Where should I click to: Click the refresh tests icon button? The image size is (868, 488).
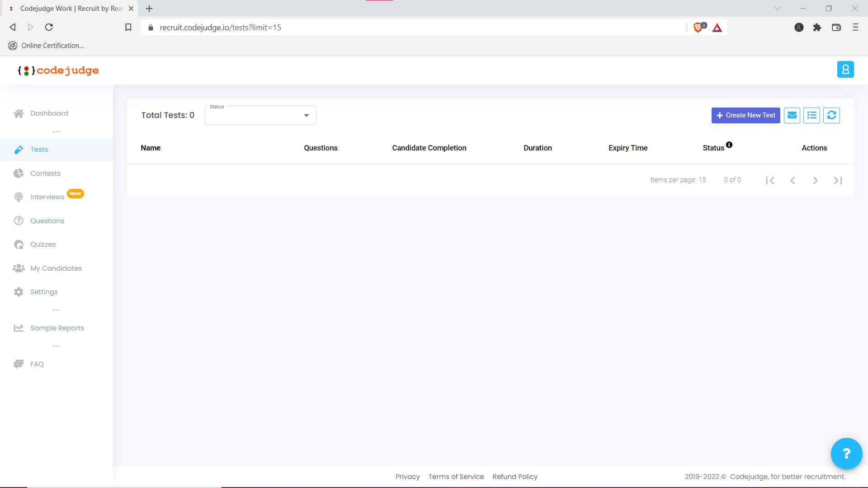pyautogui.click(x=831, y=115)
